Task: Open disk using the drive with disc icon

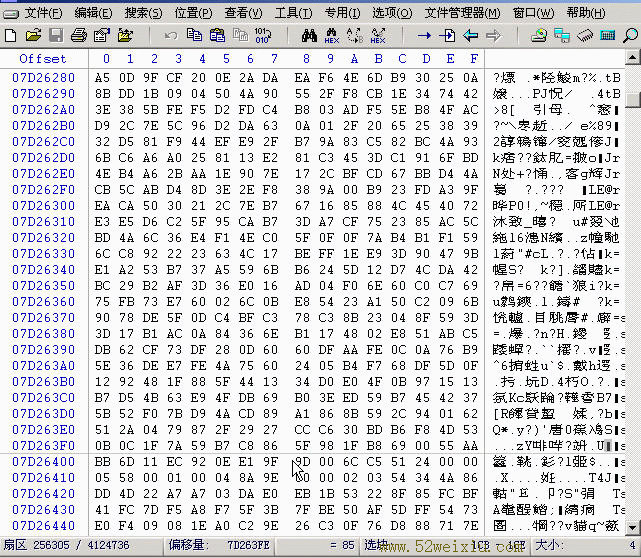Action: point(539,36)
